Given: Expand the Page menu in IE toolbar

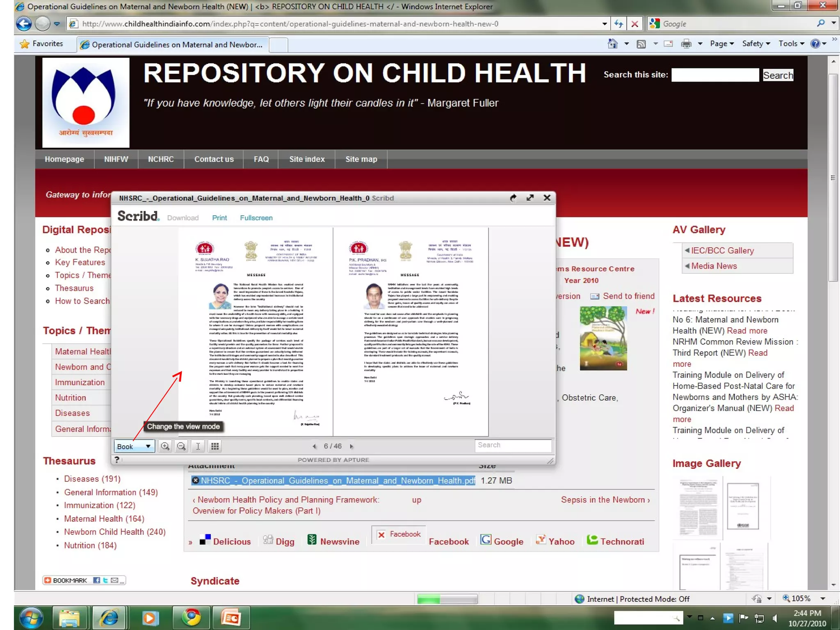Looking at the screenshot, I should (x=721, y=44).
